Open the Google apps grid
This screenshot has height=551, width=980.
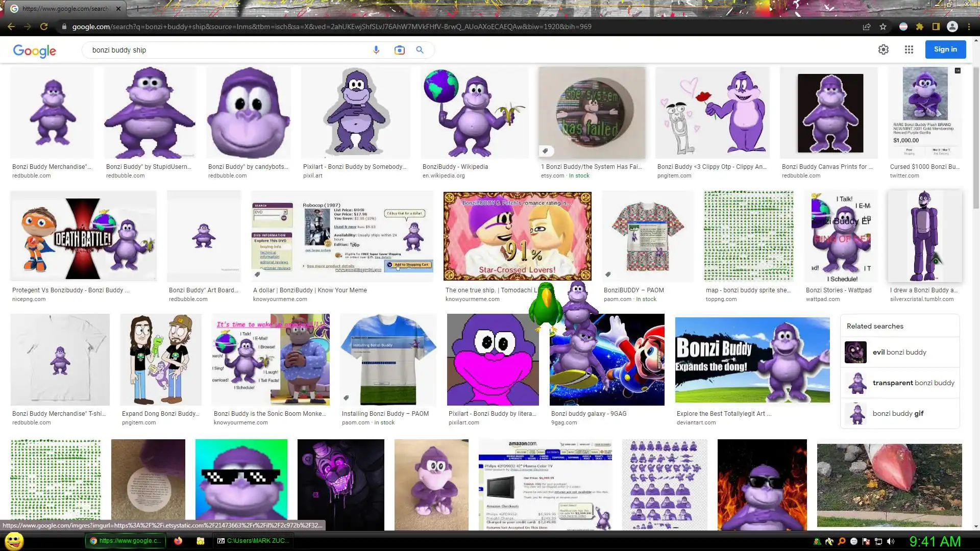click(x=909, y=49)
